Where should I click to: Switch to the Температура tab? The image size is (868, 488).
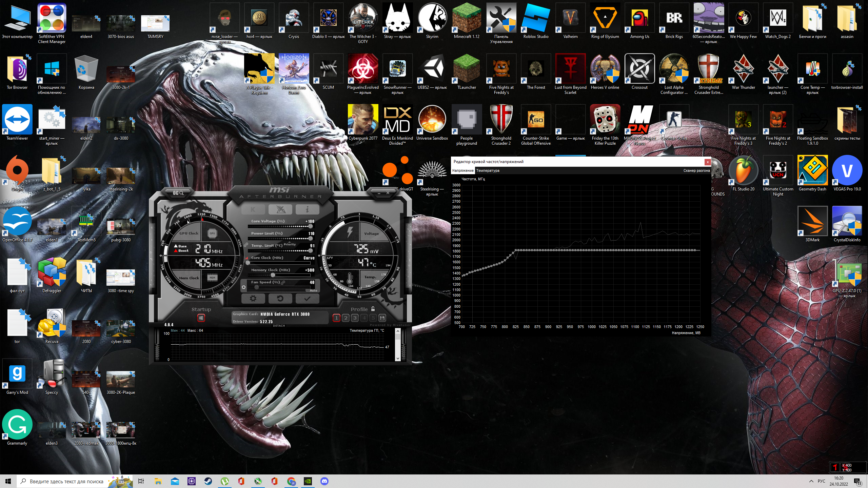click(488, 170)
